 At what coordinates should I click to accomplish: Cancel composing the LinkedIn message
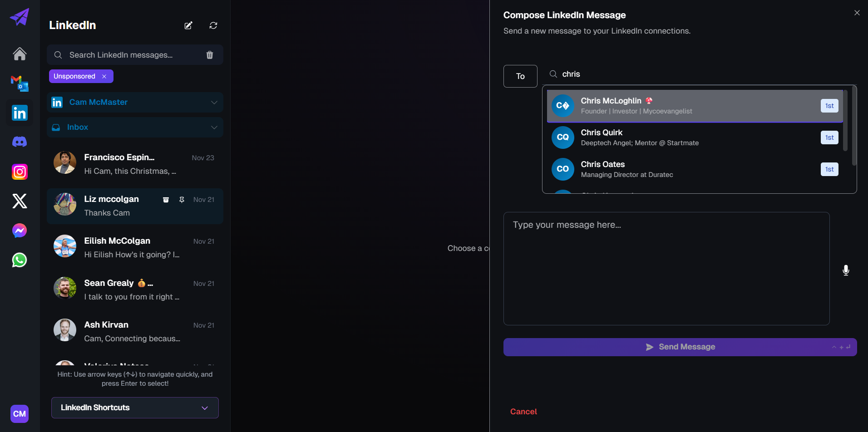[523, 412]
